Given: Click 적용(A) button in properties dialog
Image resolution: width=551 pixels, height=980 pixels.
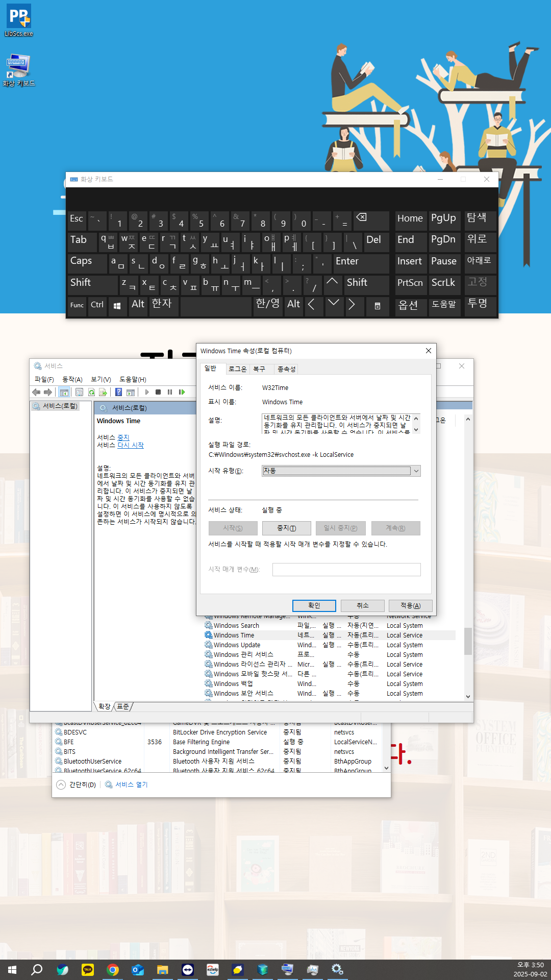Looking at the screenshot, I should coord(411,605).
